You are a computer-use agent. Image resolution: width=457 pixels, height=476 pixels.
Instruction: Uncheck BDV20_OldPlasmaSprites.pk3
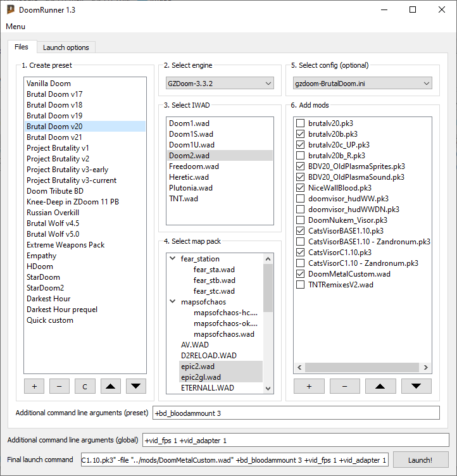(300, 166)
